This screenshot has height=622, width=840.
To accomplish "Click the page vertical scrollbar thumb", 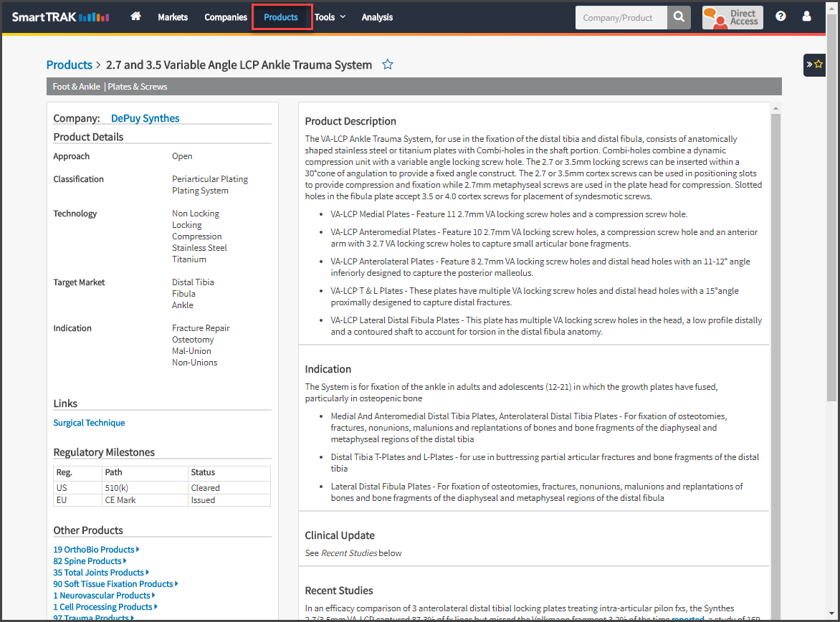I will click(x=831, y=209).
